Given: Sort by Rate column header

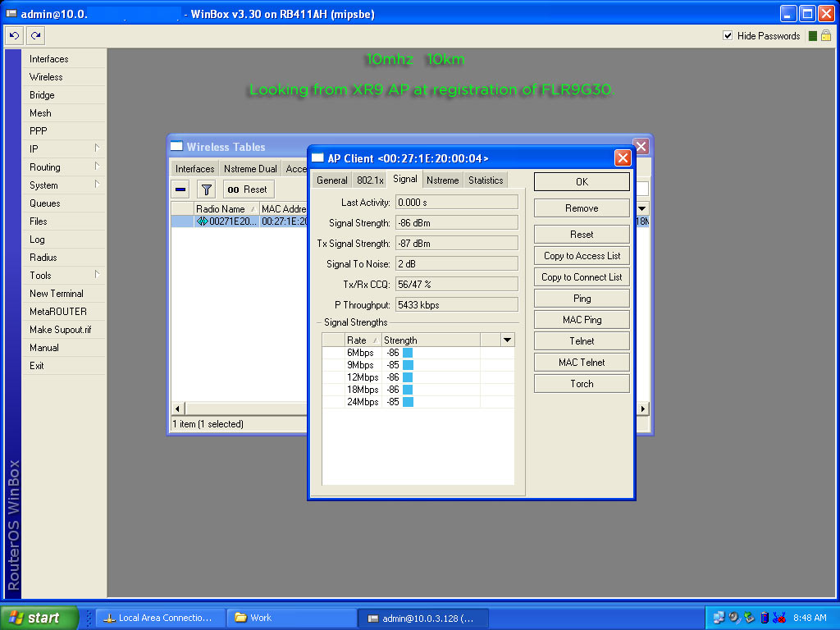Looking at the screenshot, I should point(363,340).
